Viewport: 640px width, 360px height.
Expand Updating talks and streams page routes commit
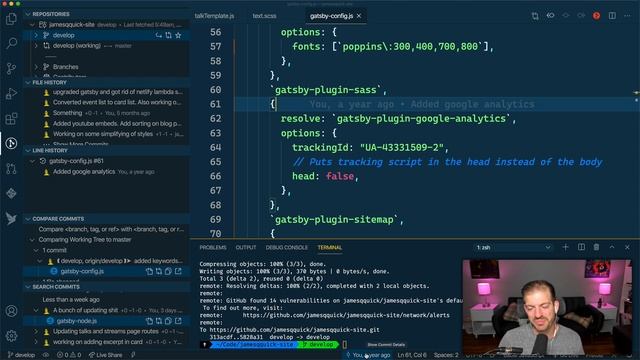coord(36,331)
